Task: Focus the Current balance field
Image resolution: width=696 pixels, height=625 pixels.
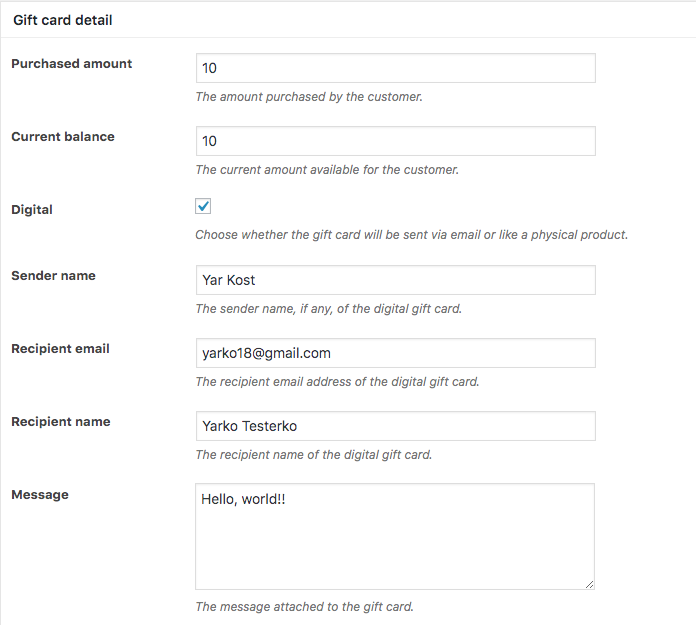Action: (395, 141)
